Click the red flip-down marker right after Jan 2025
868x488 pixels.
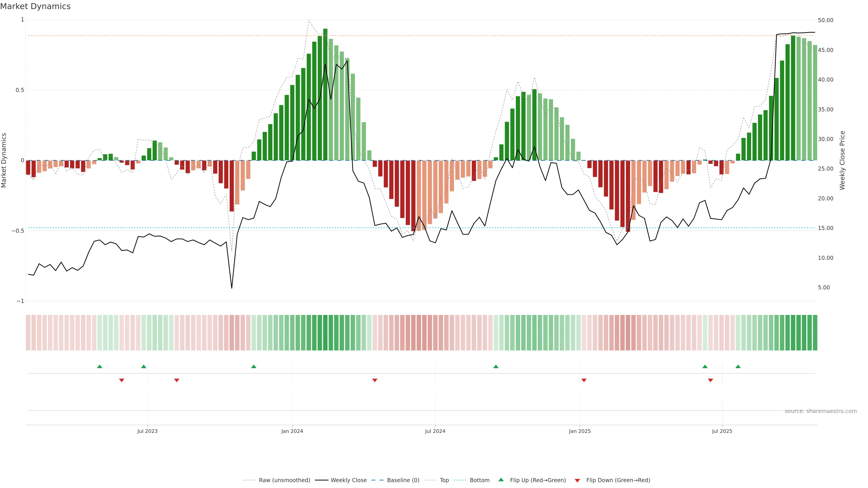point(584,380)
